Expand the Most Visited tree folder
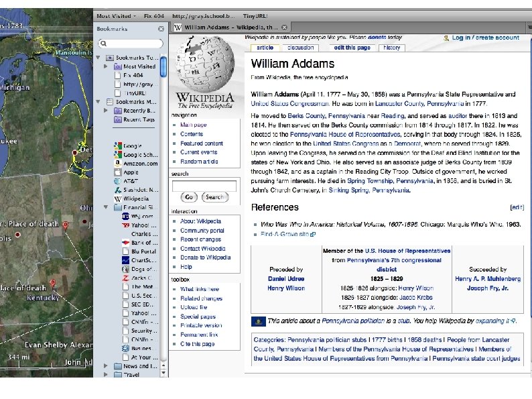 click(x=105, y=66)
